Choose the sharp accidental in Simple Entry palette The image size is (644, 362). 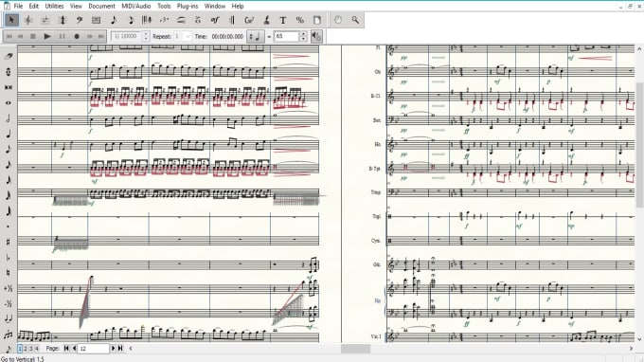pyautogui.click(x=9, y=242)
